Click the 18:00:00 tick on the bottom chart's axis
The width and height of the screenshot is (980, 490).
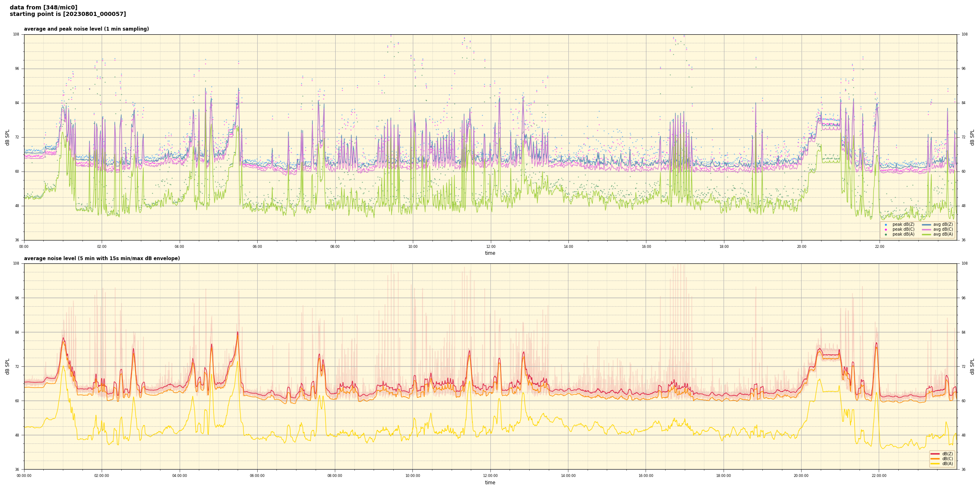724,476
